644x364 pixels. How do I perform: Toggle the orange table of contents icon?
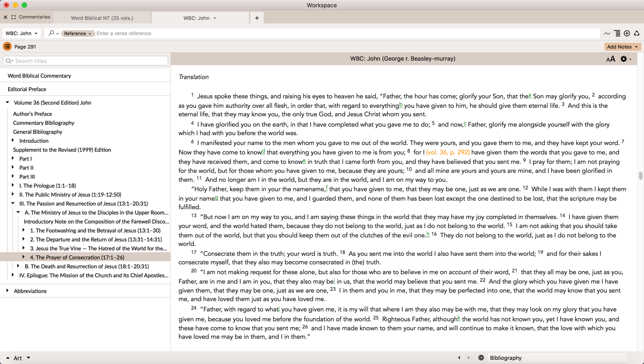pyautogui.click(x=7, y=47)
